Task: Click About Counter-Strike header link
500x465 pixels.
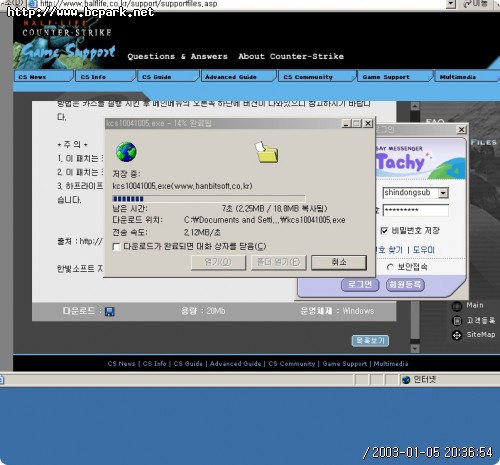Action: (291, 56)
